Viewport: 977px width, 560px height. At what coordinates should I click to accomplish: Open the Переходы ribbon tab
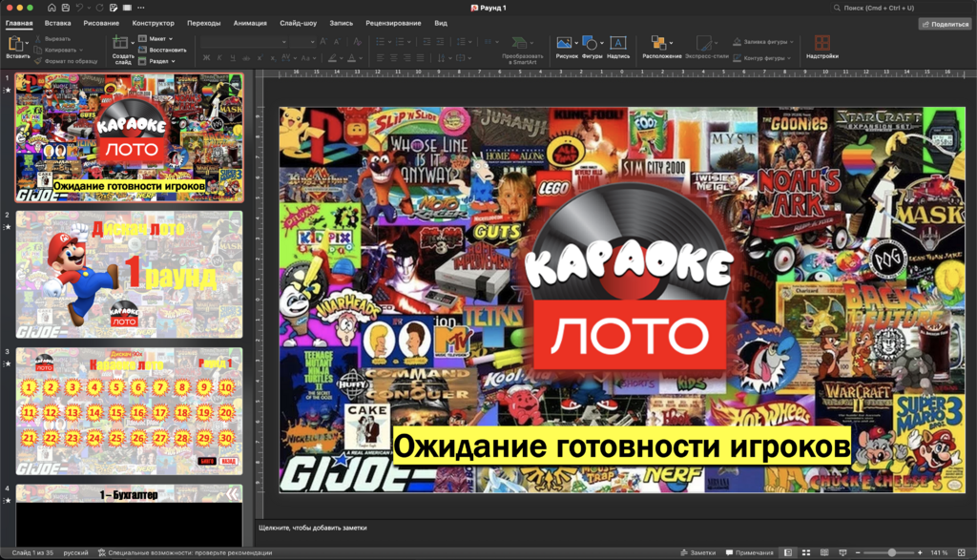204,23
